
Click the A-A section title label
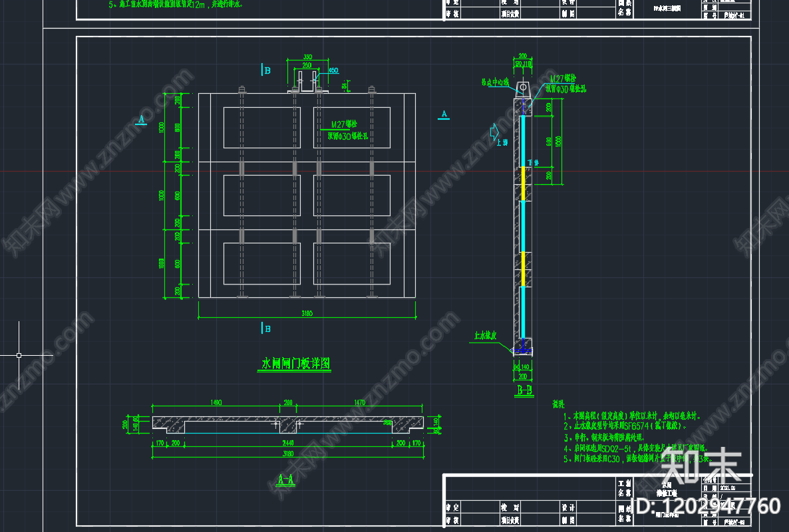[x=286, y=480]
